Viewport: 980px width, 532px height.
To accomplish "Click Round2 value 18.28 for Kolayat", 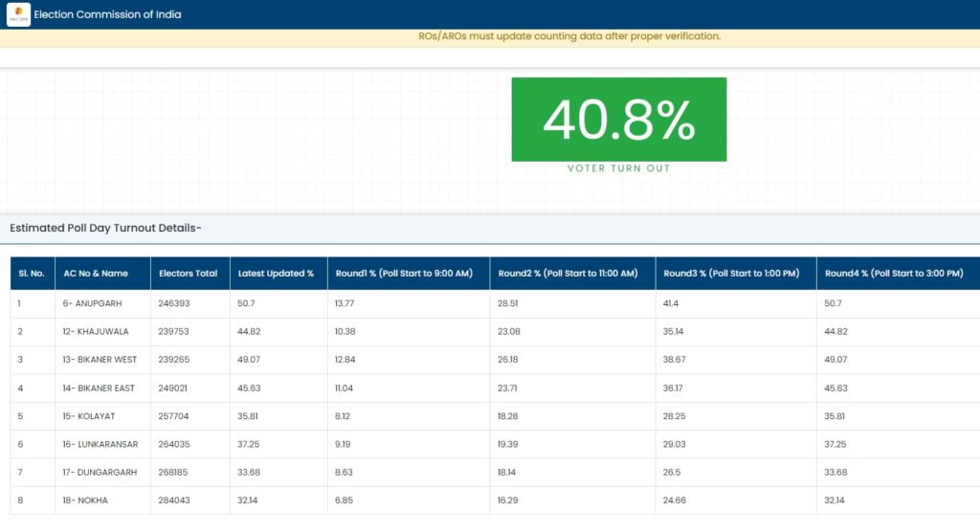I will coord(507,416).
